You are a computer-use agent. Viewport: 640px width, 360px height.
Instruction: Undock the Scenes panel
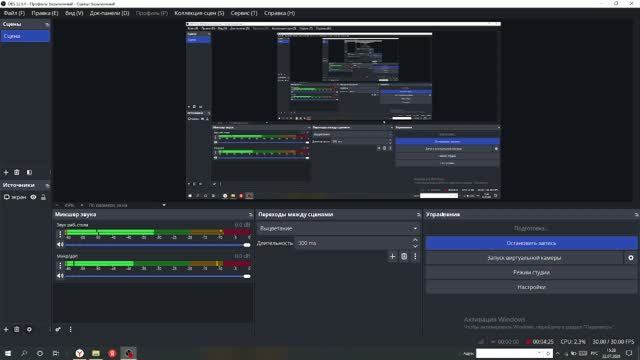tap(47, 24)
